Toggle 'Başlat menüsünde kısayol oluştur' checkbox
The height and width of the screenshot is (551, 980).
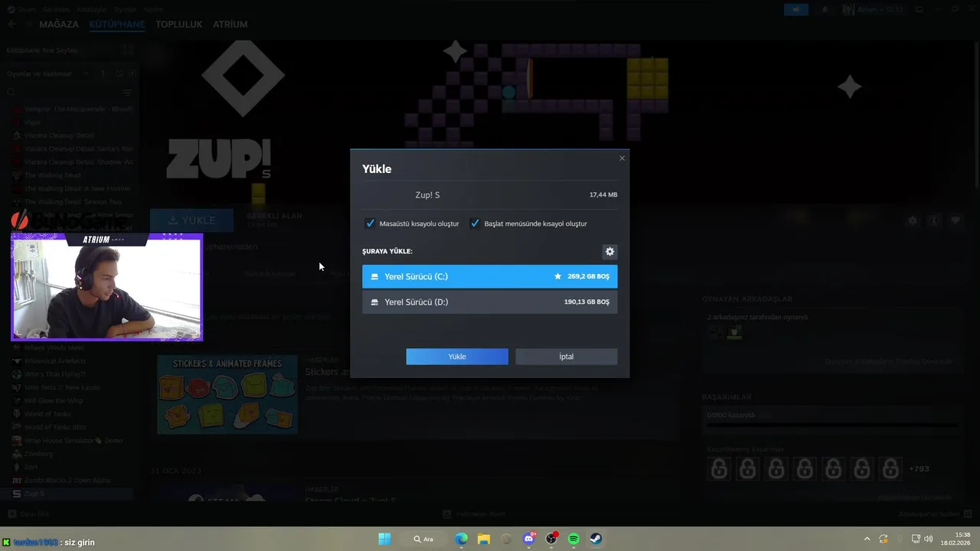coord(475,223)
